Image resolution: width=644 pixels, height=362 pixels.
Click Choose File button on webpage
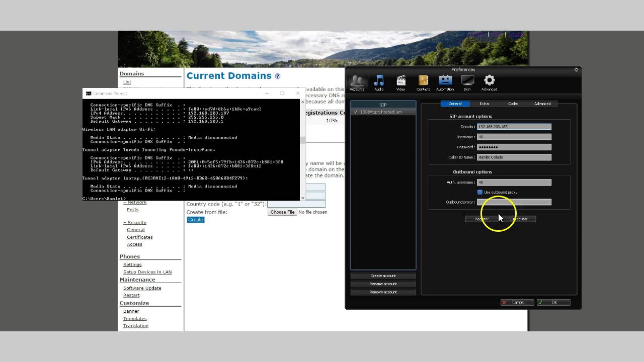pos(282,212)
